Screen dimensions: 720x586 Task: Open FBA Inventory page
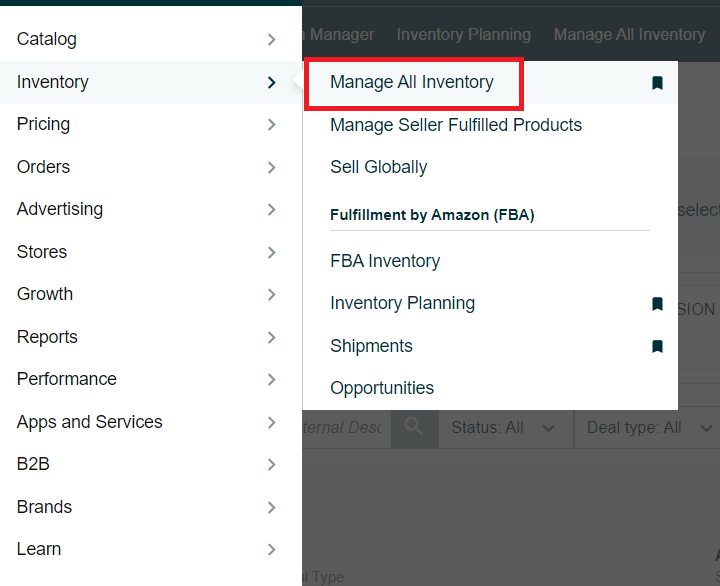click(385, 261)
